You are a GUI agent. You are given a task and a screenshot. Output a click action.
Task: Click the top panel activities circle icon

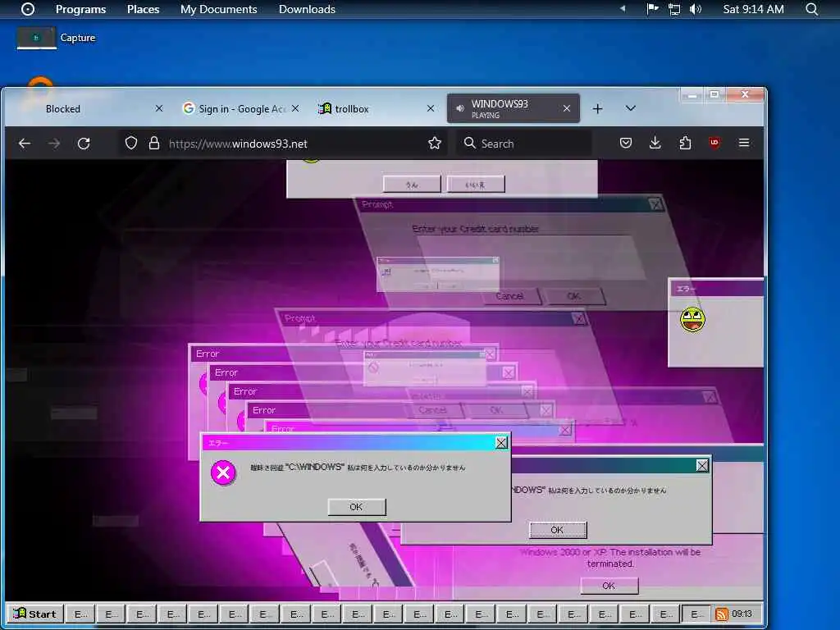28,9
